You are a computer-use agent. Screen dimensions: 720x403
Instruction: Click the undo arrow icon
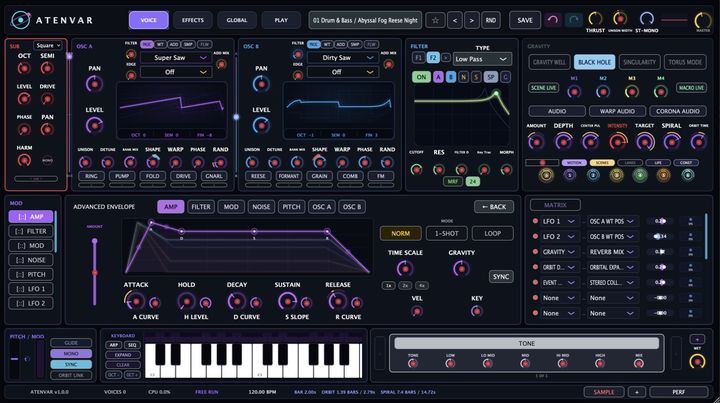click(553, 20)
